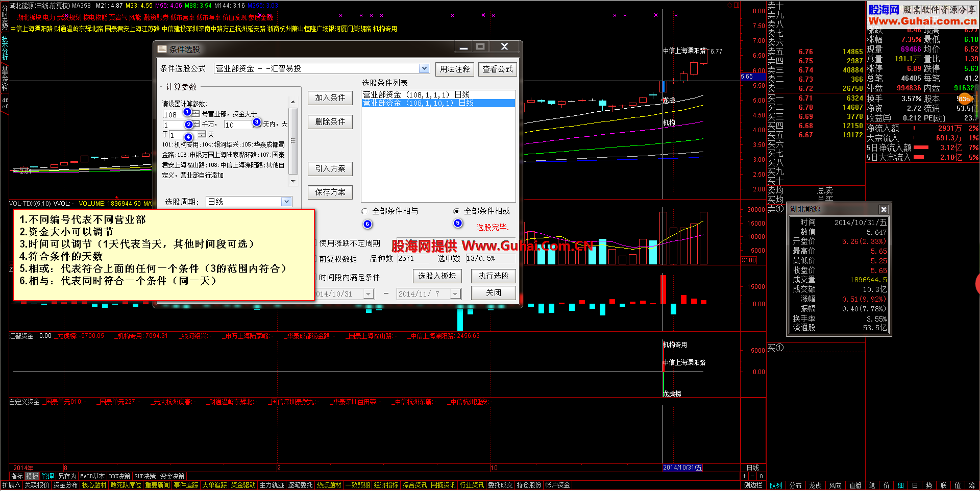Open the 2014/11/7 end date dropdown
Screen dimensions: 980x491
tap(455, 294)
